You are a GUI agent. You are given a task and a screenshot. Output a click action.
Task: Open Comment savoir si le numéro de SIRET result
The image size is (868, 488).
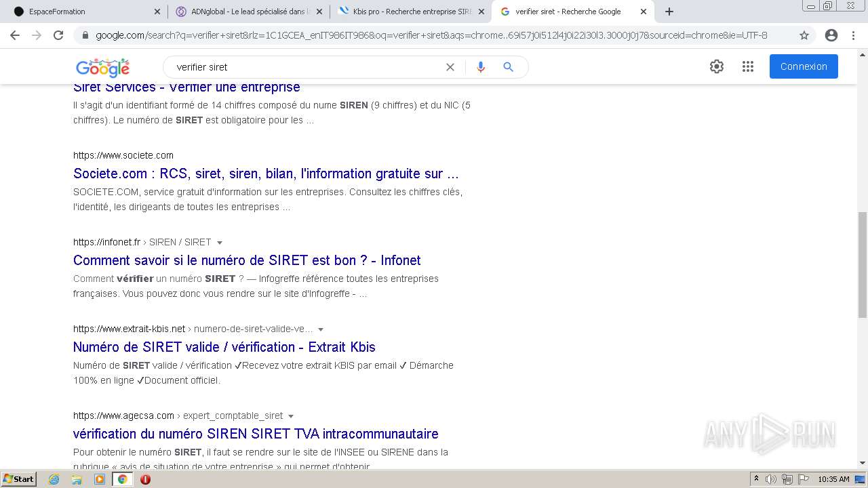point(247,260)
